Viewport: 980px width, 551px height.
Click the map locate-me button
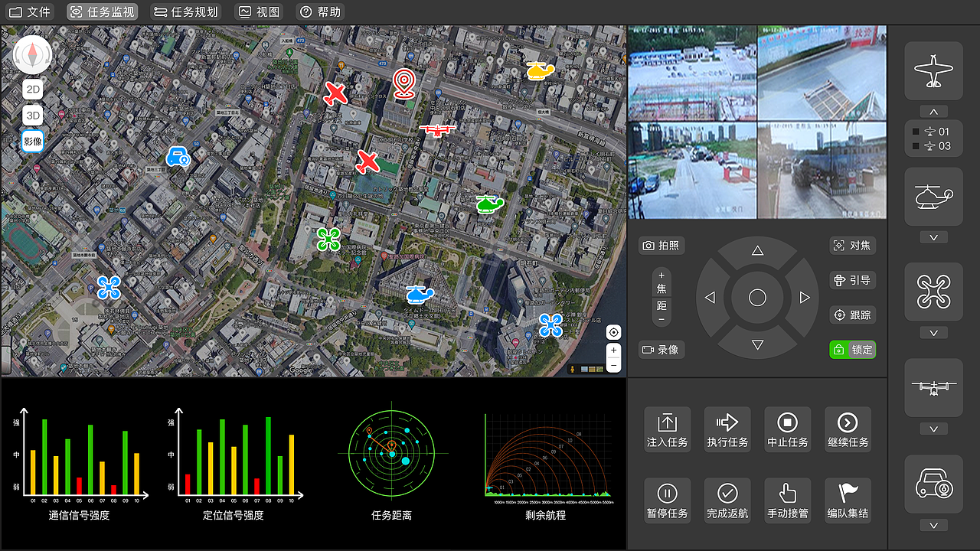(613, 332)
